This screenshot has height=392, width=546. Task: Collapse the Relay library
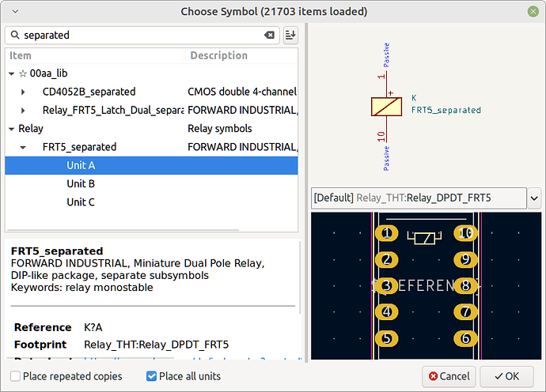(x=12, y=129)
